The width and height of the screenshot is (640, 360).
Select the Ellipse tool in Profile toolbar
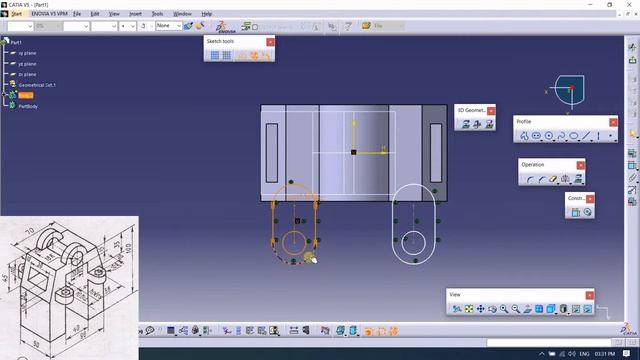tap(574, 136)
